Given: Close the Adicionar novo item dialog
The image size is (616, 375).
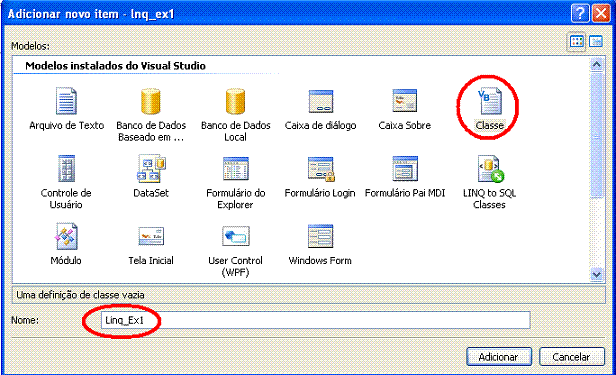Looking at the screenshot, I should pyautogui.click(x=601, y=13).
